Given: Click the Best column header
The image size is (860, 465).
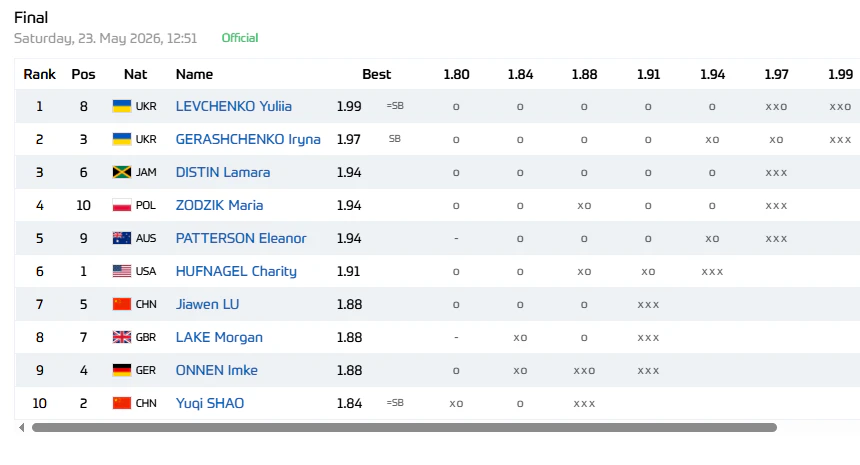Looking at the screenshot, I should [376, 74].
